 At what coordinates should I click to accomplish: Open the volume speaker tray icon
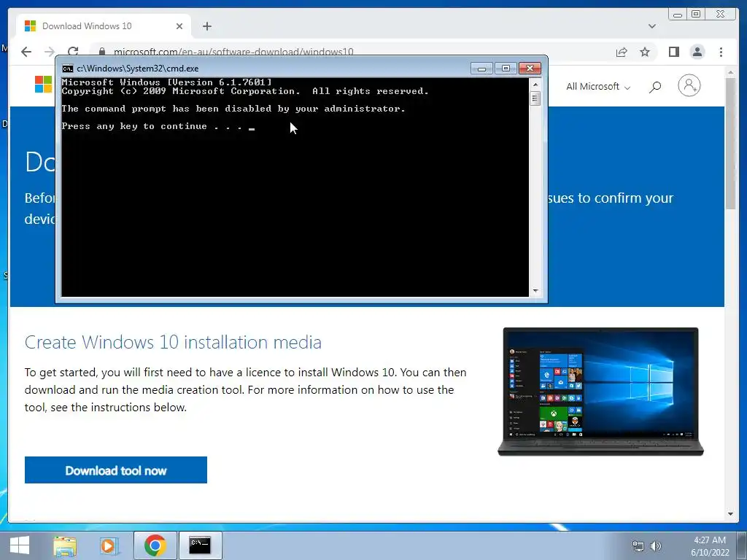pyautogui.click(x=656, y=546)
